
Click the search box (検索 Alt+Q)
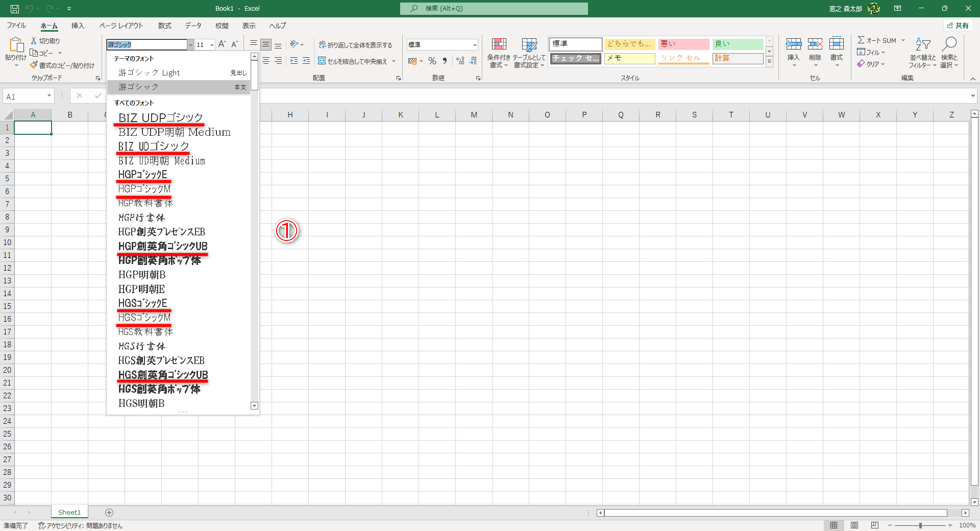pyautogui.click(x=494, y=9)
